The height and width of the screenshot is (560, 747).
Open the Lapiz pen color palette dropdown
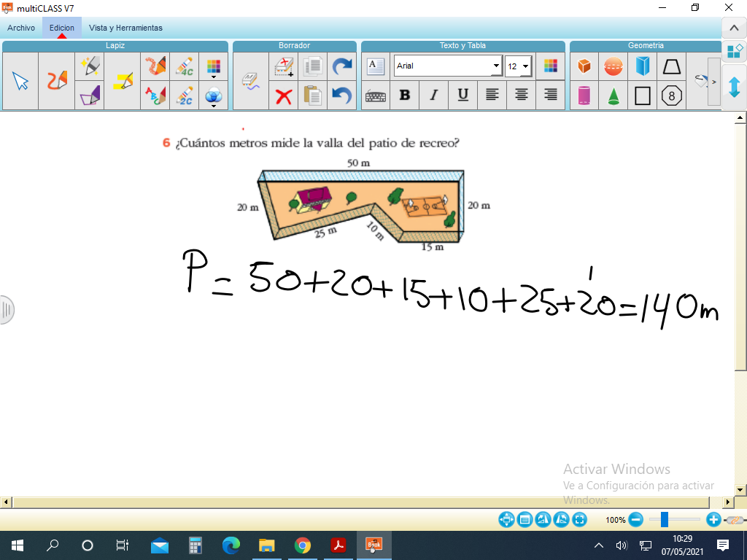214,67
